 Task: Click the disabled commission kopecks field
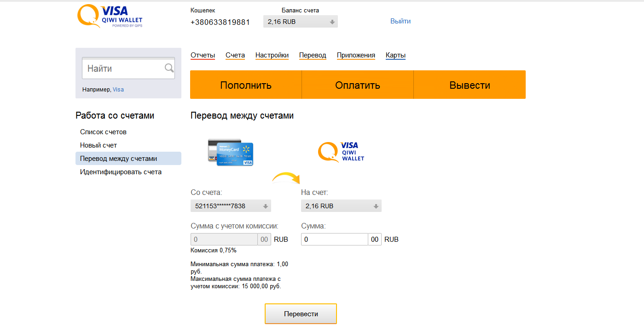264,239
